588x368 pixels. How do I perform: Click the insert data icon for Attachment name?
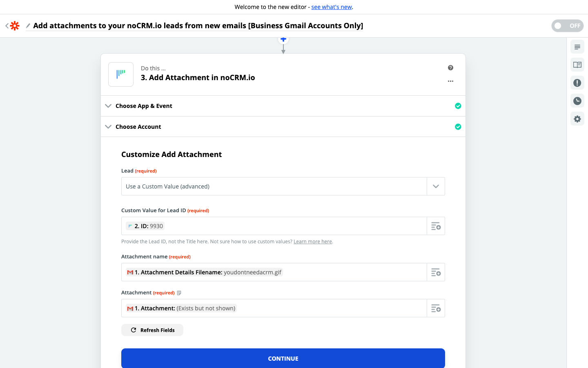pyautogui.click(x=436, y=272)
